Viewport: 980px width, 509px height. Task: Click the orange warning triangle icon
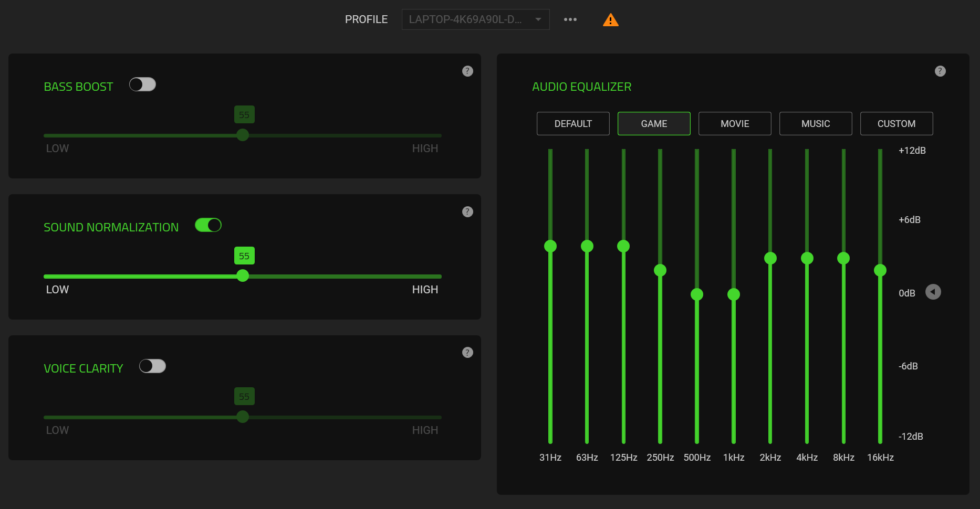point(610,20)
